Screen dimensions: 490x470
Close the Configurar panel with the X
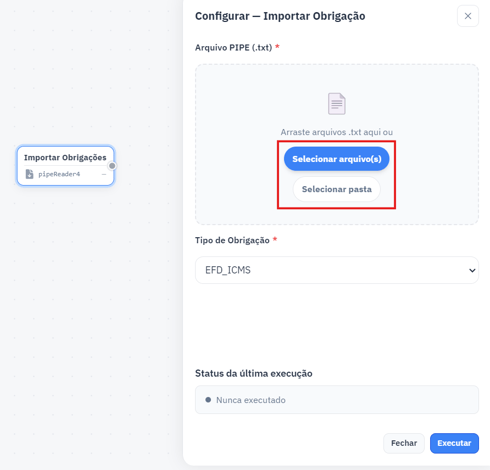coord(468,16)
